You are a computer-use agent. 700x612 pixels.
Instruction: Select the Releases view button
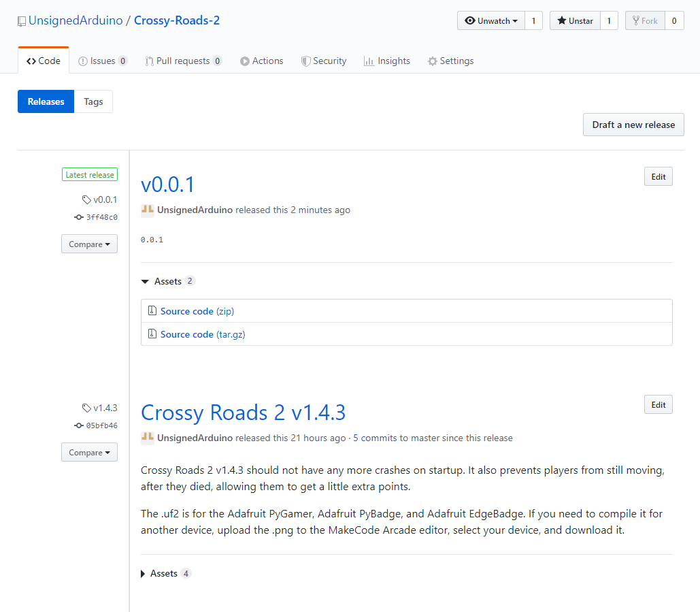pyautogui.click(x=46, y=101)
